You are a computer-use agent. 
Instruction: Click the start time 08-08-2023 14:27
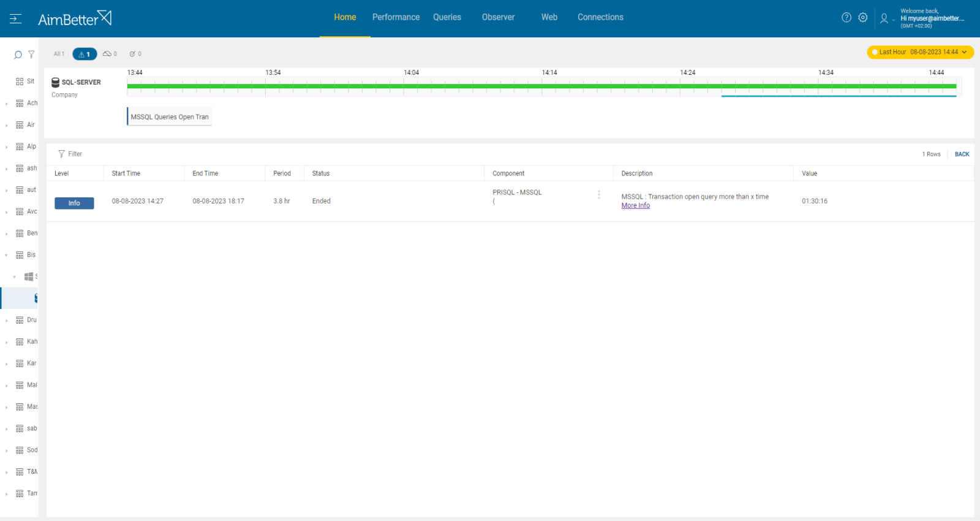pyautogui.click(x=138, y=201)
